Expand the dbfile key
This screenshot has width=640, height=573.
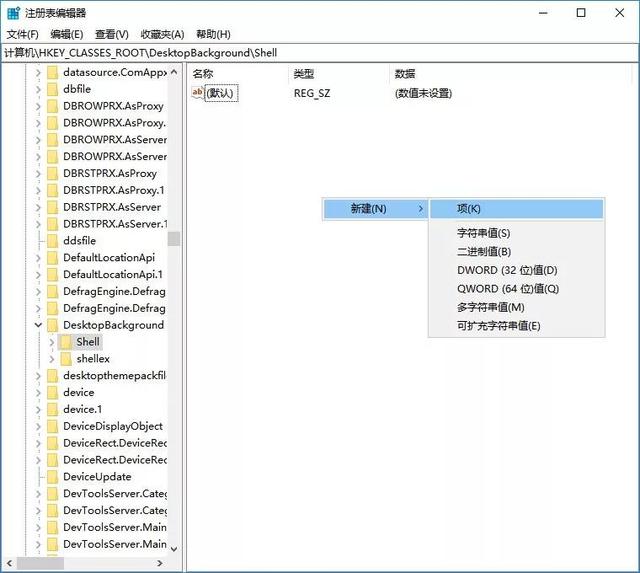coord(38,89)
